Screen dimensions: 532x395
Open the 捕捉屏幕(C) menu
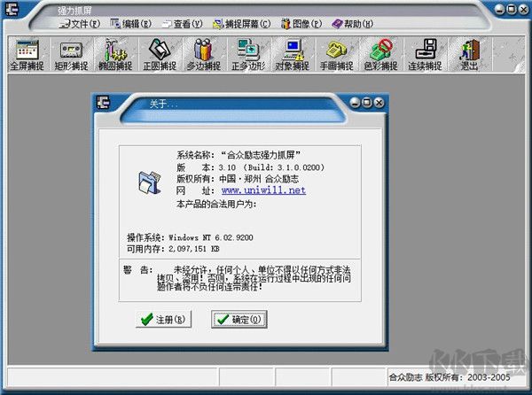241,24
